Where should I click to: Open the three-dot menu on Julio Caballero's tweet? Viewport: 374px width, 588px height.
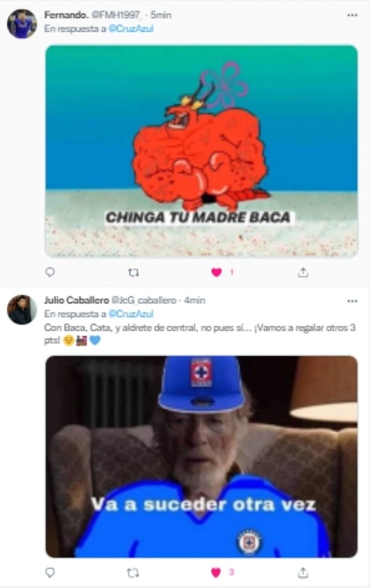352,301
